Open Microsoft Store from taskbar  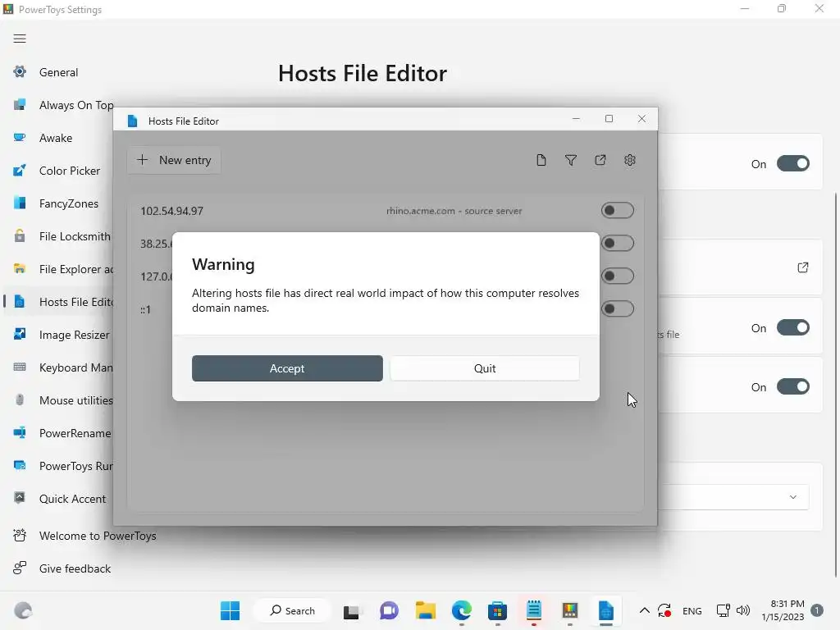pos(498,610)
